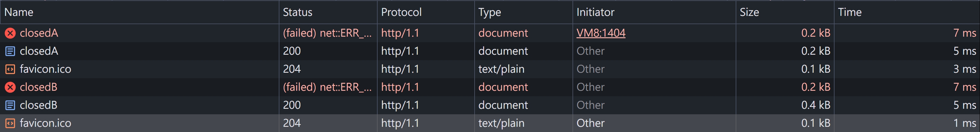Click the document icon of closedA with status 200
Image resolution: width=980 pixels, height=132 pixels.
[10, 51]
